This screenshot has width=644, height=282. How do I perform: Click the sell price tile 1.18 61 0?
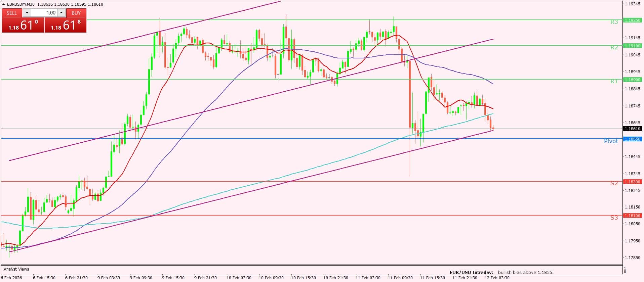click(x=23, y=25)
